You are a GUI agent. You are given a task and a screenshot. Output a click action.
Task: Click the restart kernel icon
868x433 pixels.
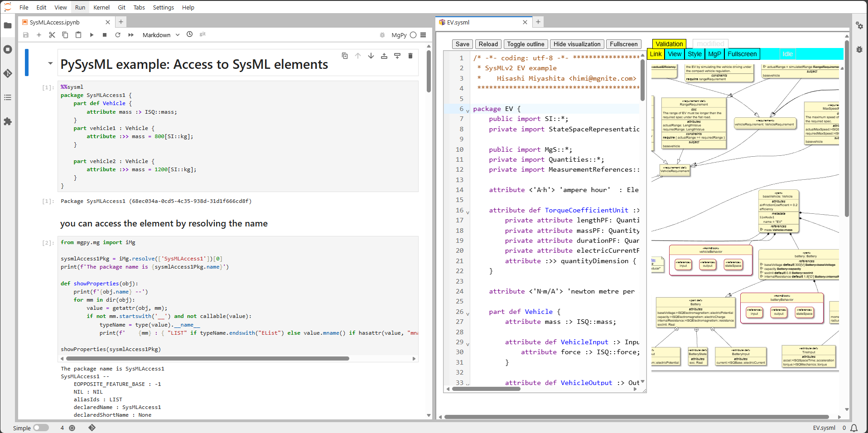118,35
